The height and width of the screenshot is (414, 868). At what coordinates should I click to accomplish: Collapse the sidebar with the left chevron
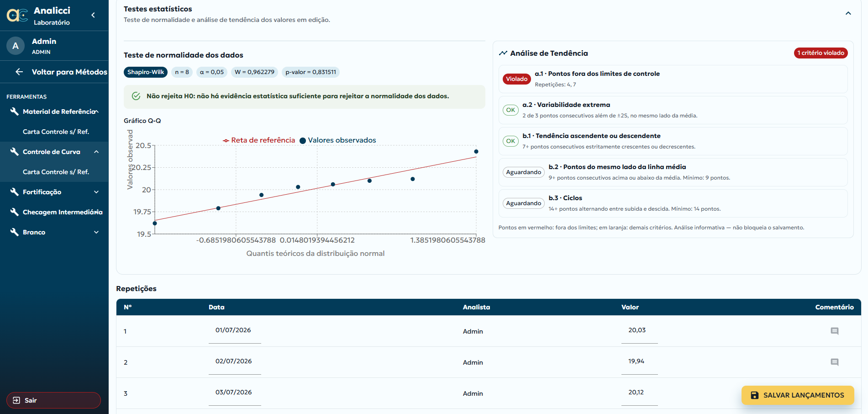93,15
